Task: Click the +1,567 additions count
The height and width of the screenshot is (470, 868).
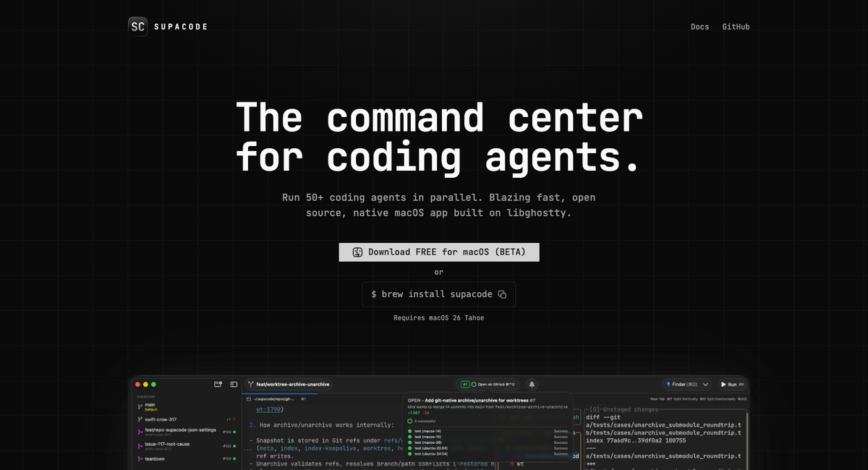Action: tap(414, 413)
